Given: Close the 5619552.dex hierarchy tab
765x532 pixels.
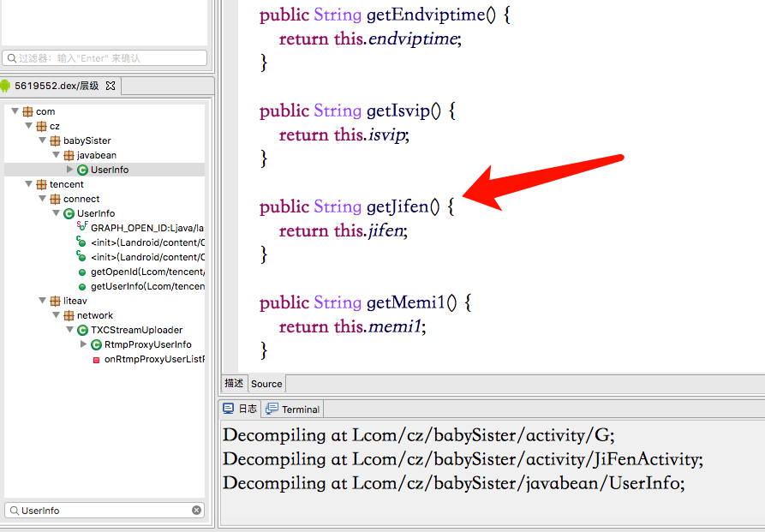Looking at the screenshot, I should (111, 86).
